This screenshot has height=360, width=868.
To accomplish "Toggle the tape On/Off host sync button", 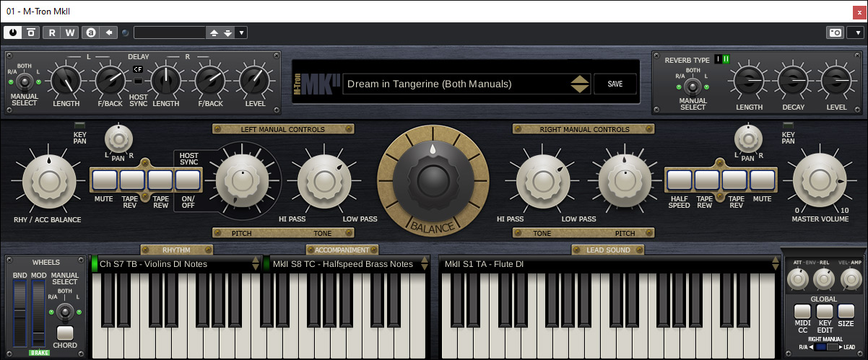I will [x=188, y=180].
